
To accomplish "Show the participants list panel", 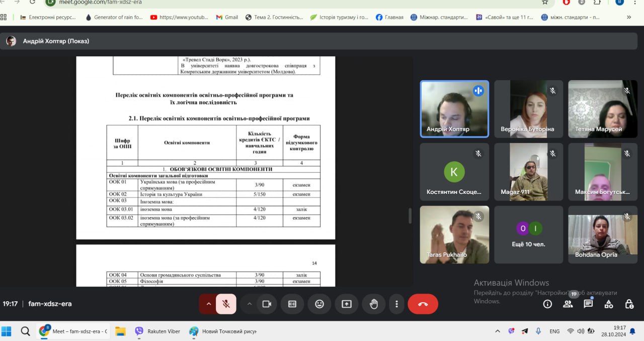I will [568, 304].
